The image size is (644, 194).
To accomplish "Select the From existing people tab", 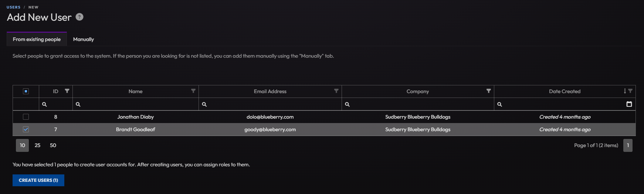I will point(37,39).
